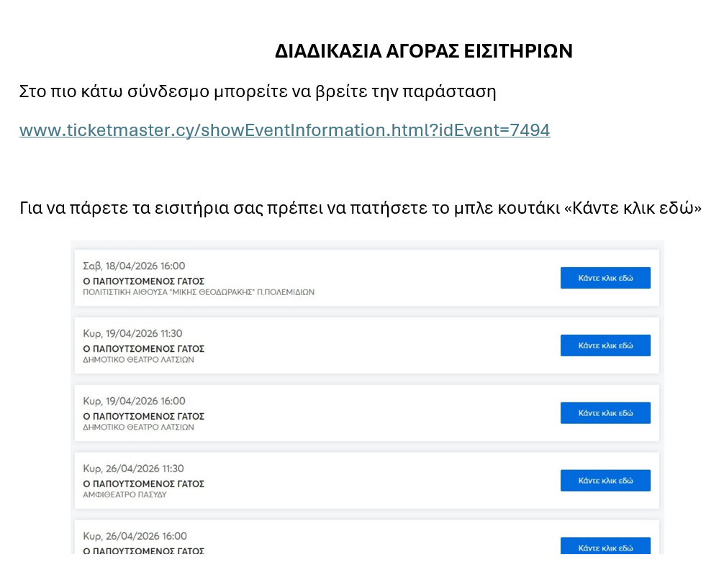Image resolution: width=724 pixels, height=588 pixels.
Task: Select the date text "Σαβ, 18/04/2026 16:00"
Action: pos(134,266)
